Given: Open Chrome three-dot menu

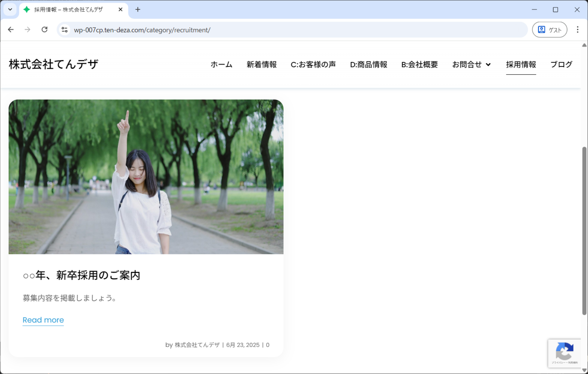Looking at the screenshot, I should (x=577, y=30).
